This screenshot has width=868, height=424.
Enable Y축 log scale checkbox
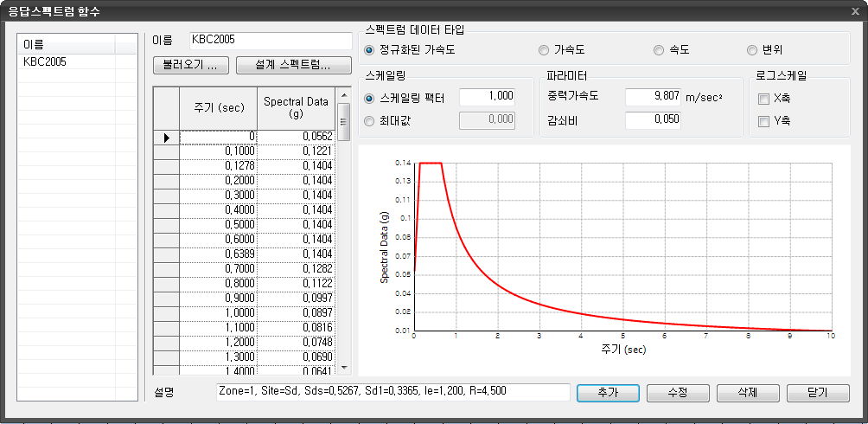(x=763, y=121)
